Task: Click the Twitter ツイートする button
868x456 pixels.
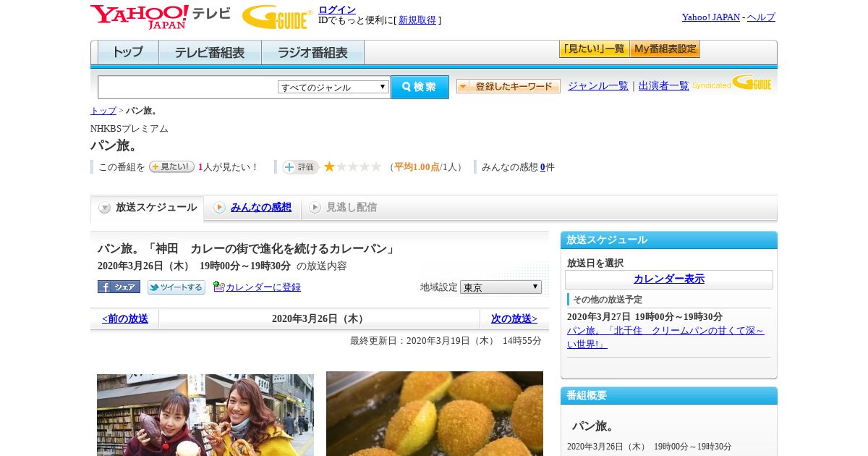Action: tap(176, 287)
